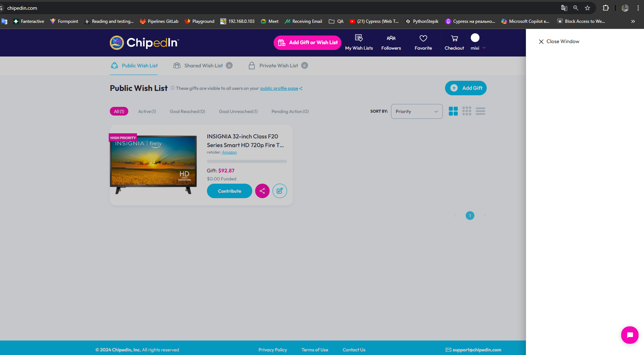644x355 pixels.
Task: Open the Chrome profile avatar
Action: tap(625, 8)
